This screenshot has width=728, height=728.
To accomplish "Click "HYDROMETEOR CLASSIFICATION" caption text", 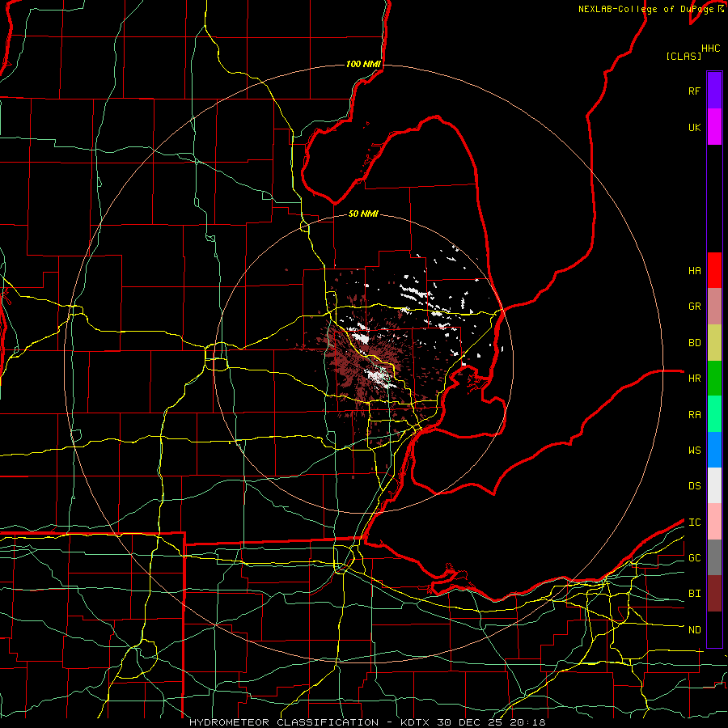I will pos(284,722).
